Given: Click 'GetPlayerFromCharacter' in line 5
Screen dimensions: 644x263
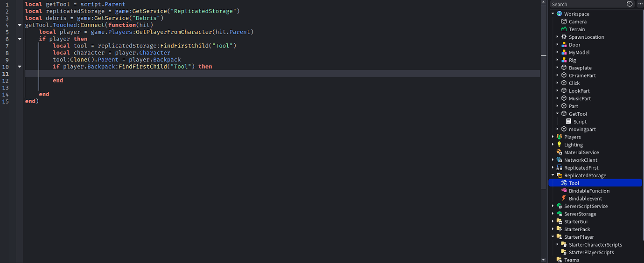Looking at the screenshot, I should pos(174,32).
